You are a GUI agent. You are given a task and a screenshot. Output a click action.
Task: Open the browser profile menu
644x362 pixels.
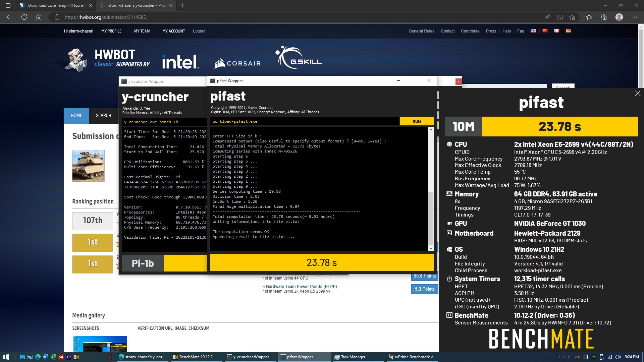pos(619,17)
